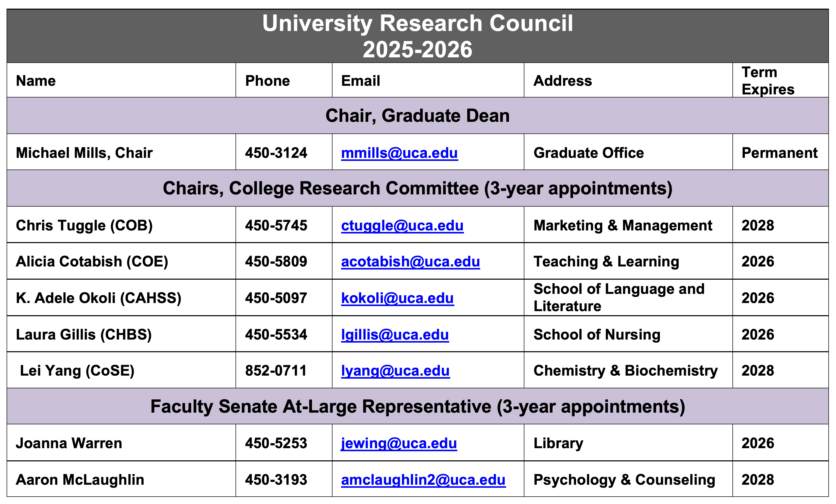836x504 pixels.
Task: Click the acotabish@uca.edu email link
Action: click(410, 261)
